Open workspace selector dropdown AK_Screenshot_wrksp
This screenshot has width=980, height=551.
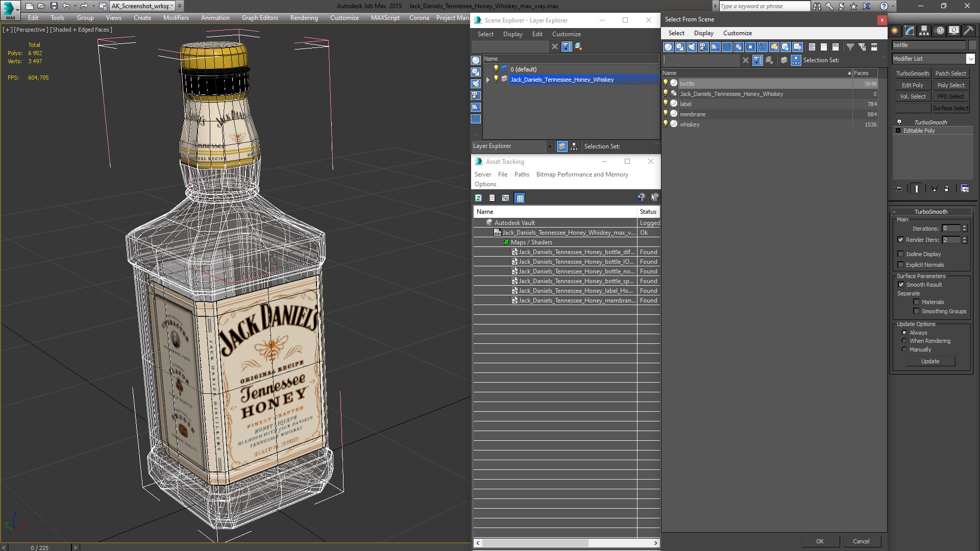point(172,6)
